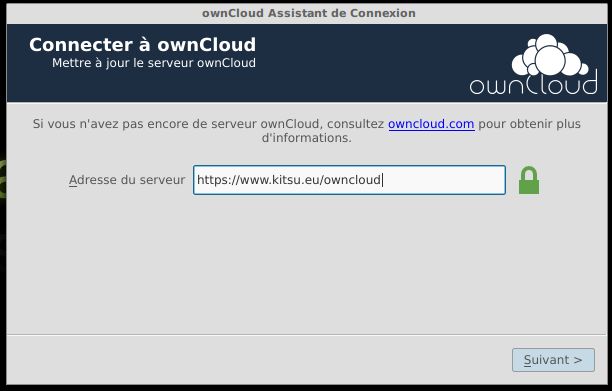Click the ownCloud wordmark under the cloud

[533, 83]
